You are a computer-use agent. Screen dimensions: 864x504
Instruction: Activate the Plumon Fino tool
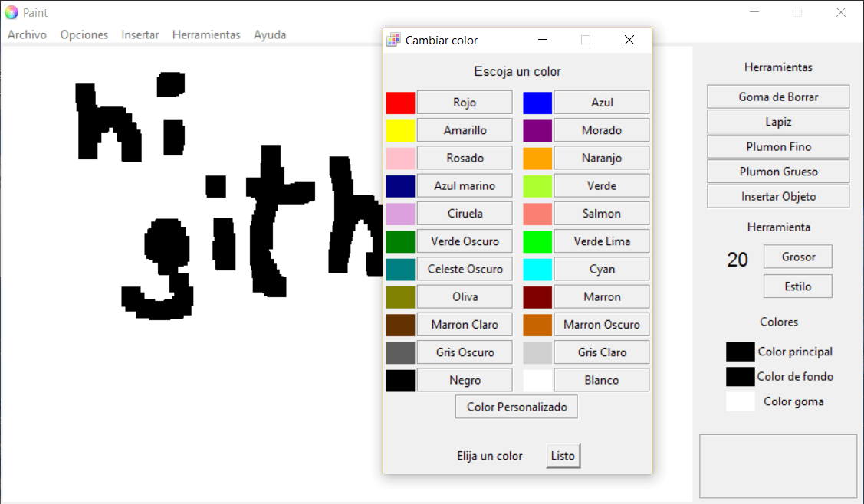[x=777, y=146]
